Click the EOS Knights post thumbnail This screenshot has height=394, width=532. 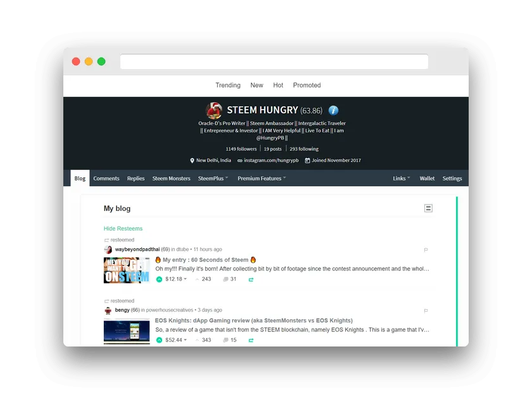[x=127, y=331]
